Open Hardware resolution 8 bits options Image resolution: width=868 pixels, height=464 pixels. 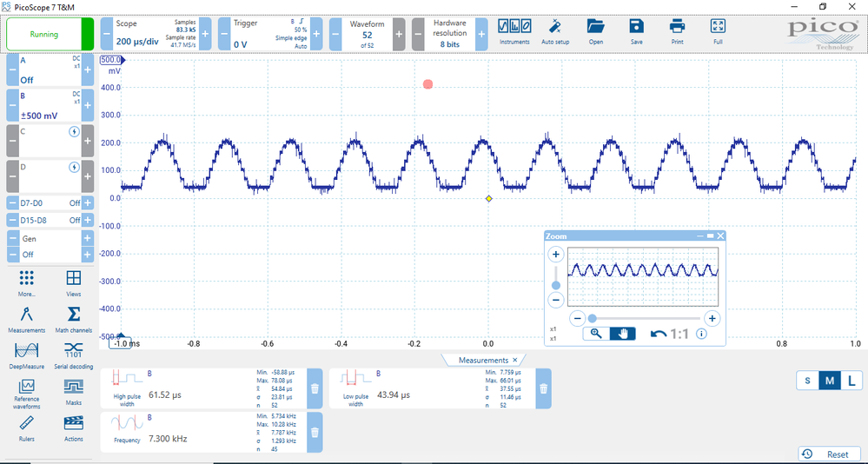coord(449,34)
